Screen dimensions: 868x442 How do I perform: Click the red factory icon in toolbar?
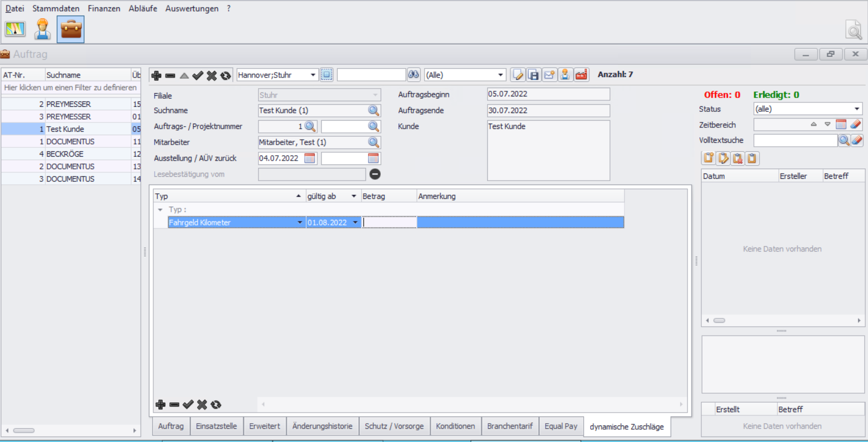(581, 75)
